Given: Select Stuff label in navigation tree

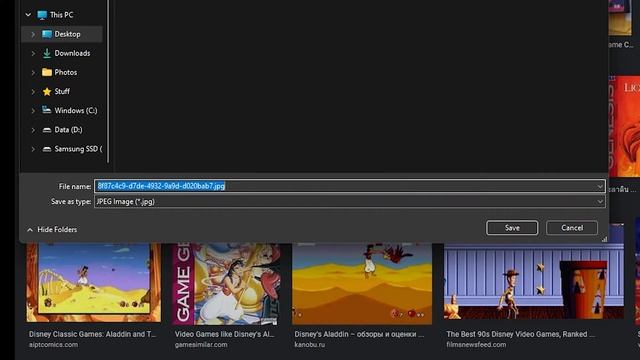Looking at the screenshot, I should click(x=62, y=92).
